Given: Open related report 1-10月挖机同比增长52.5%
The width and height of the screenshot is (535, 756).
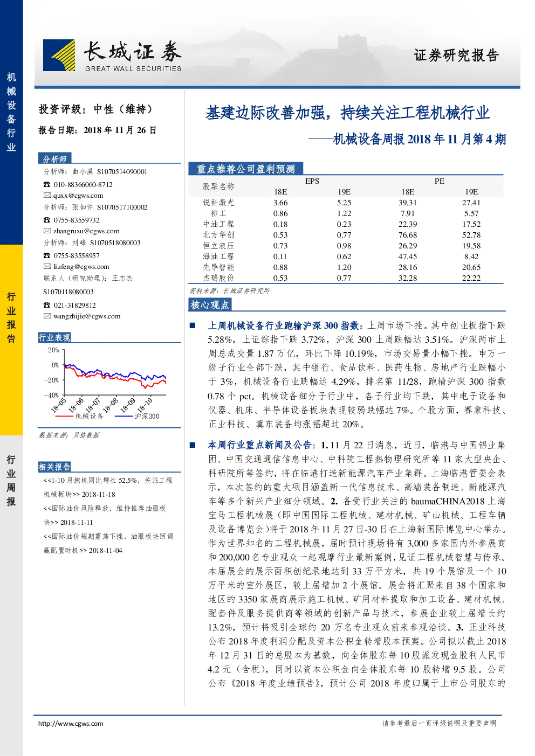Looking at the screenshot, I should [x=108, y=487].
